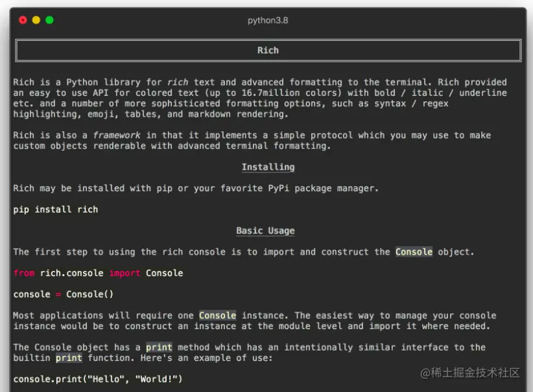The width and height of the screenshot is (533, 392).
Task: Click the italic word 'framework'
Action: [x=117, y=135]
